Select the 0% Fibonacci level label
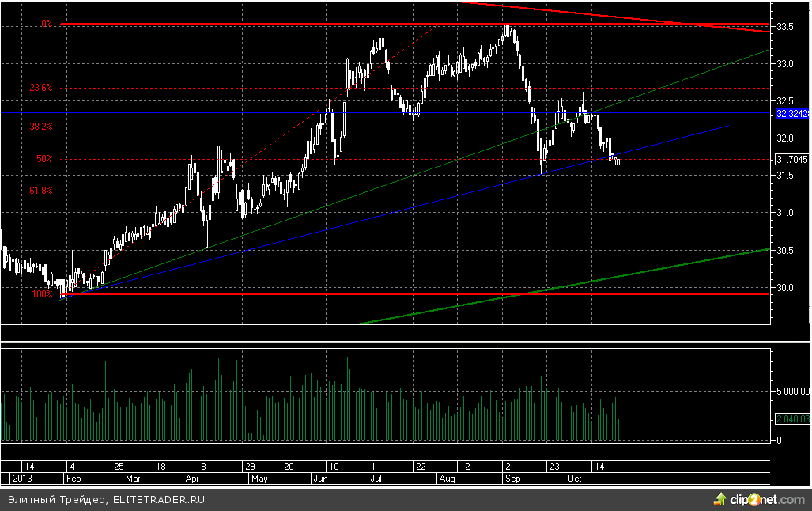 [x=47, y=25]
